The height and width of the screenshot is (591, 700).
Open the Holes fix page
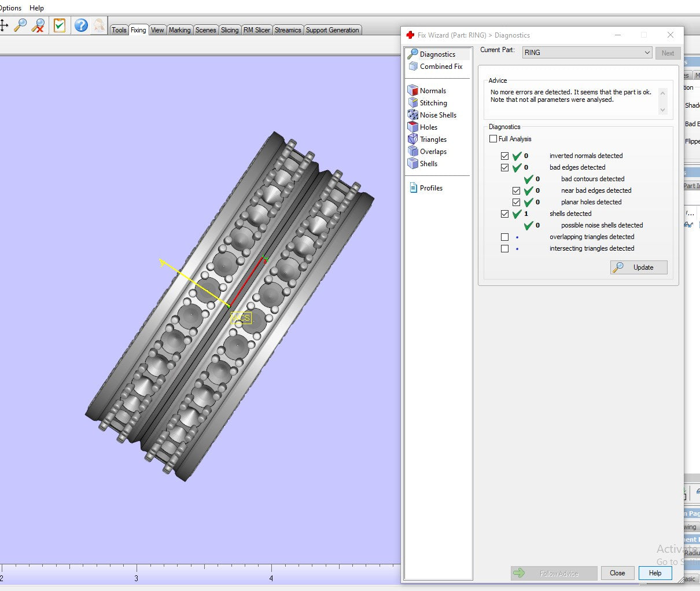pyautogui.click(x=428, y=127)
